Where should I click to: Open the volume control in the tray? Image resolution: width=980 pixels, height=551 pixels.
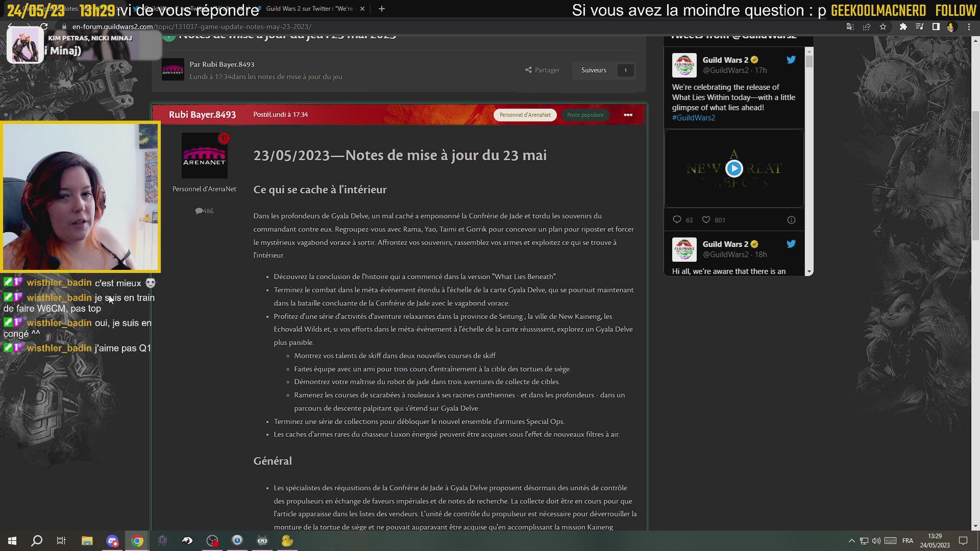[876, 541]
